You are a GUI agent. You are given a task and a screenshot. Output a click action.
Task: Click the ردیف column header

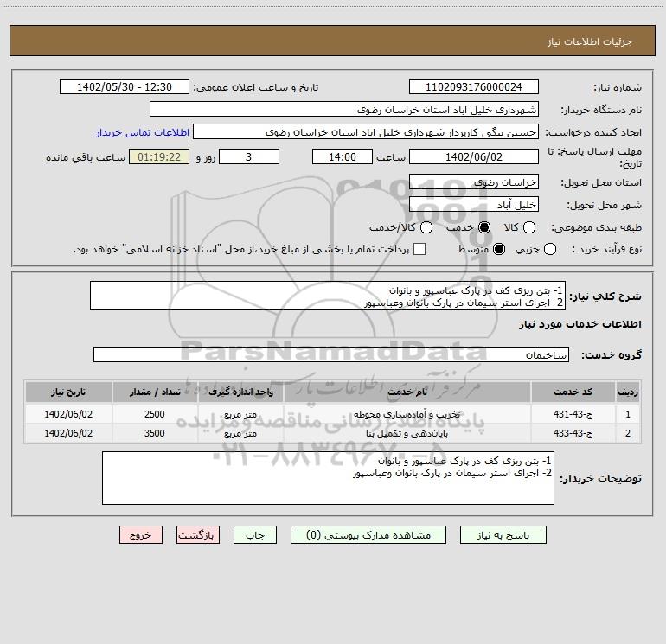click(627, 392)
